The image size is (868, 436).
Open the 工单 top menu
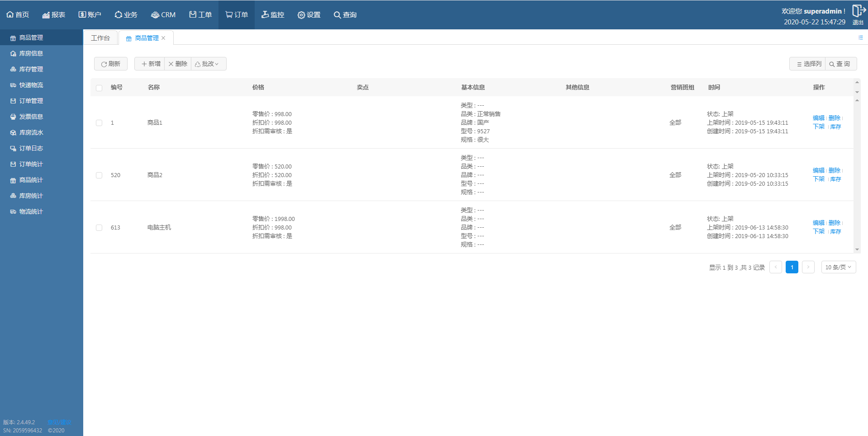click(200, 15)
